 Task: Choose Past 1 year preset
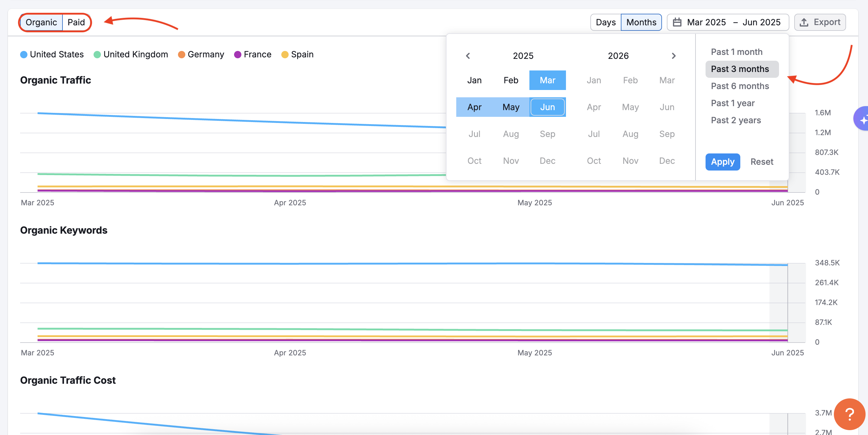733,103
